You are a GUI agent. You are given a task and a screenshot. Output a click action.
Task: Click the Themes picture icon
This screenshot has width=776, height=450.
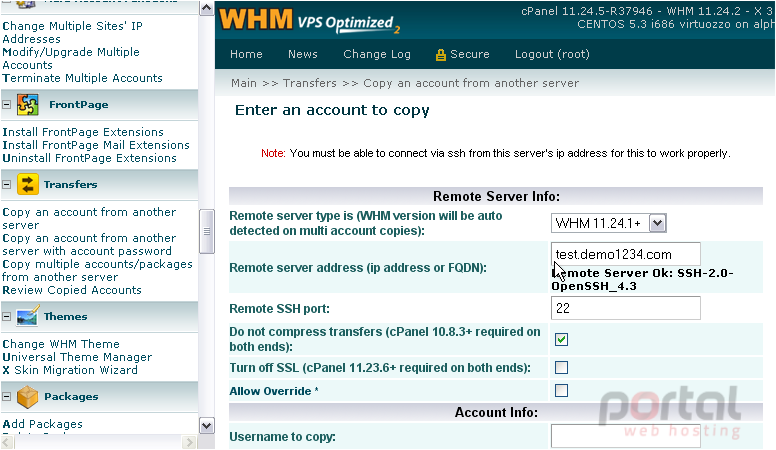tap(27, 316)
